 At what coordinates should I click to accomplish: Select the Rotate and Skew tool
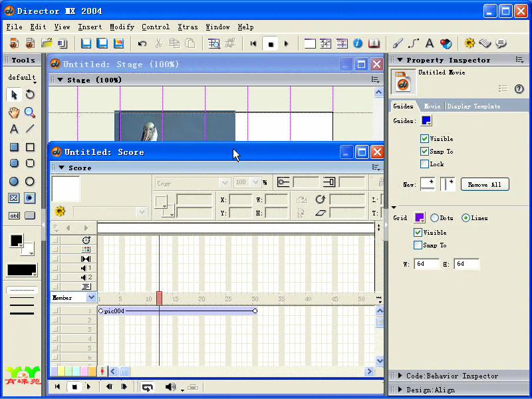(x=30, y=94)
